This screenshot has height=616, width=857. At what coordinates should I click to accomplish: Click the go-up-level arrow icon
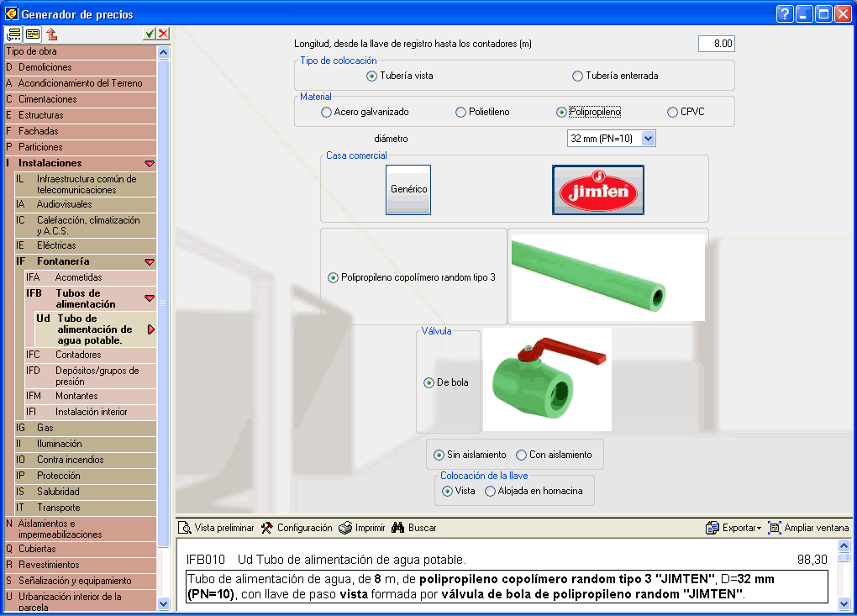(x=52, y=34)
